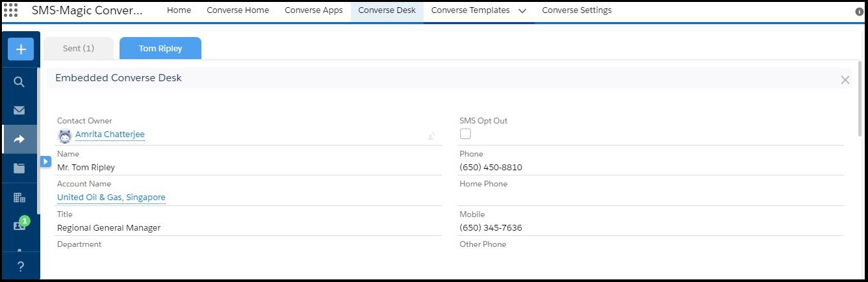Expand the Converse Templates dropdown chevron

click(x=522, y=11)
